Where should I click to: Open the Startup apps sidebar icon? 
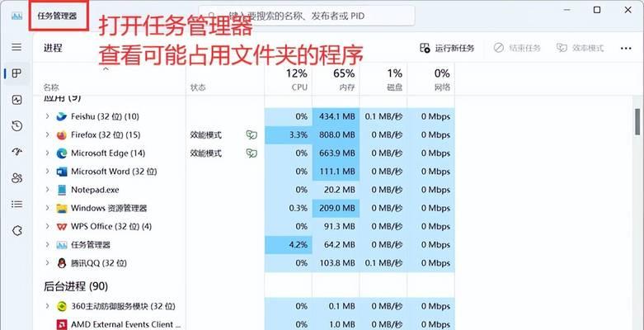point(16,152)
